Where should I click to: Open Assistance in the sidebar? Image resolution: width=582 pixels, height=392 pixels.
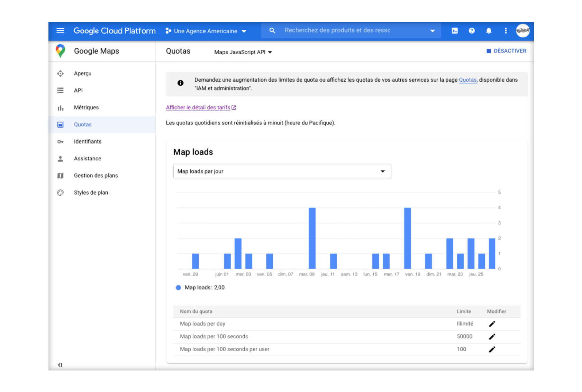tap(88, 159)
